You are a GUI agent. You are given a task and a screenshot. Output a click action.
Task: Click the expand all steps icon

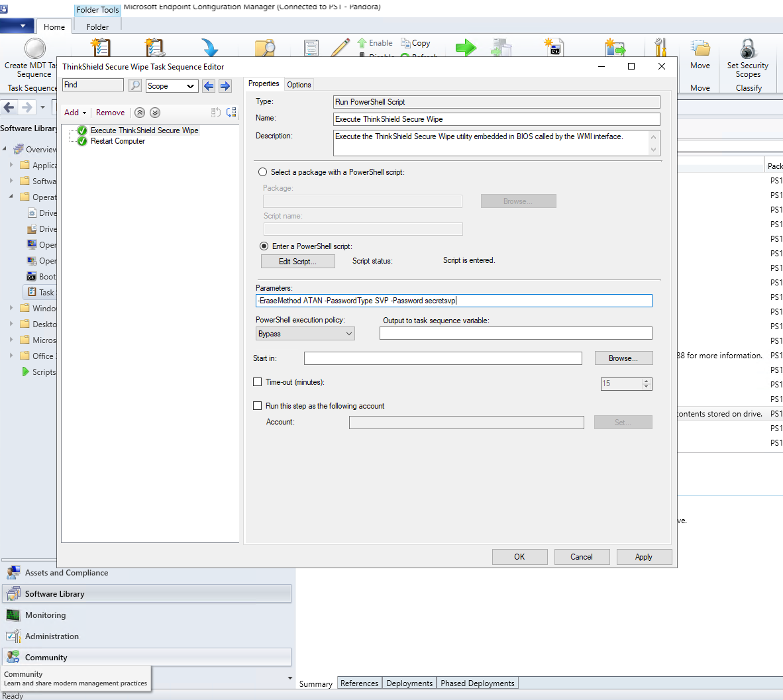pos(231,113)
